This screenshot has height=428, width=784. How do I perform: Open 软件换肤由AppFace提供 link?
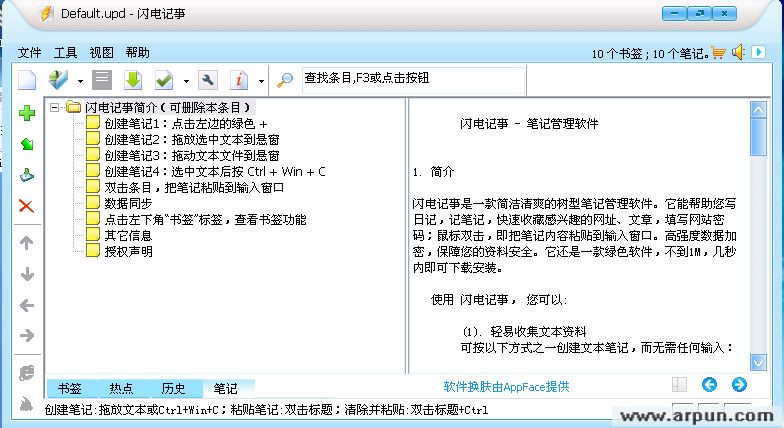[506, 386]
